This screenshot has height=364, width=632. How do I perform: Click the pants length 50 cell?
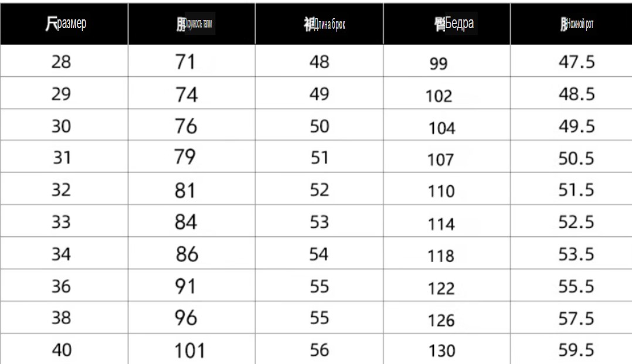coord(319,125)
